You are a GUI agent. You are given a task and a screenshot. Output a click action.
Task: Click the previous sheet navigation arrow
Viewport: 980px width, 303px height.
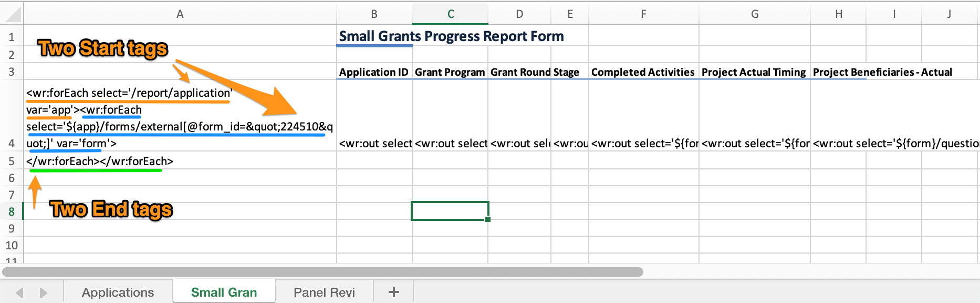tap(20, 292)
